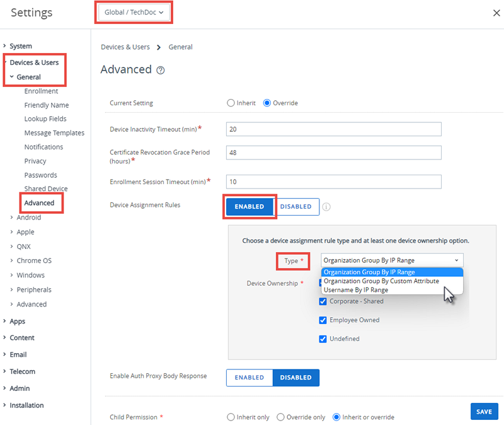Select Organization Group By Custom Attribute option

coord(392,281)
